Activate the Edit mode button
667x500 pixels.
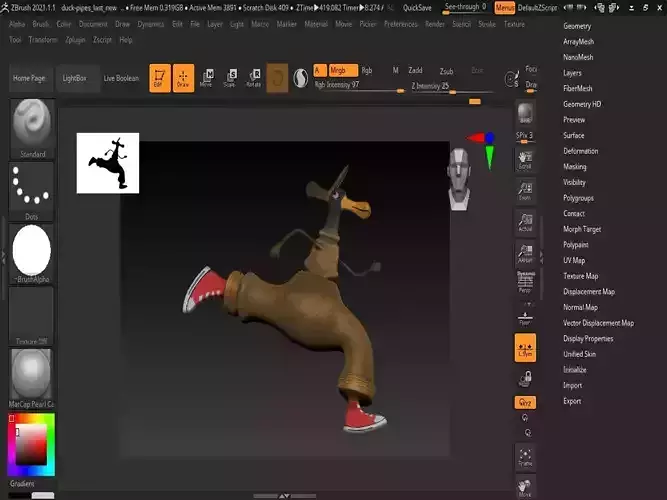[160, 78]
